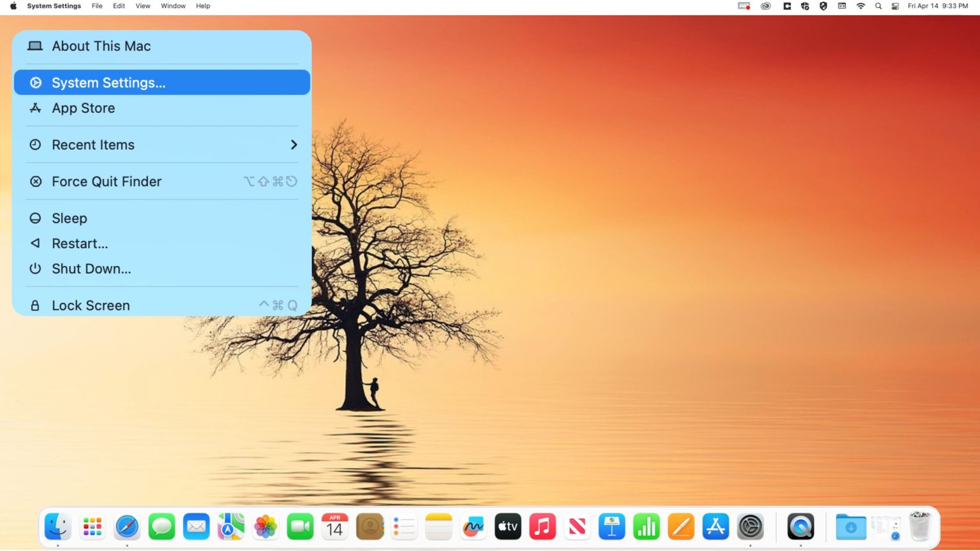Open Photos from the Dock
The width and height of the screenshot is (980, 551).
[265, 527]
